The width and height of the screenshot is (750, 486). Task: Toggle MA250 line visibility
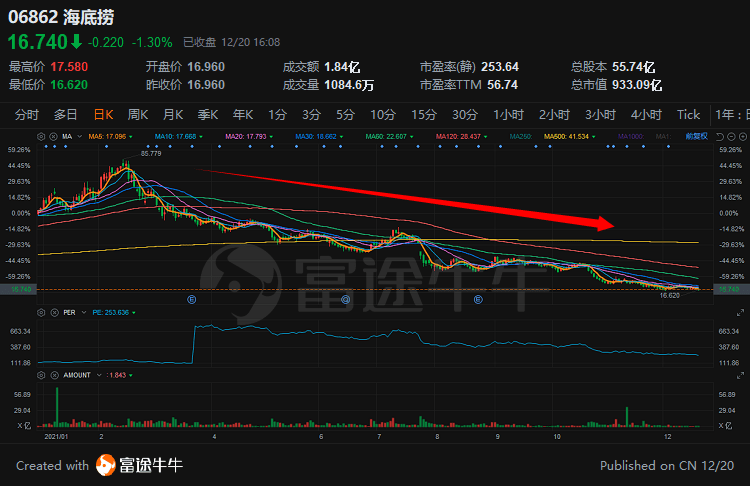520,137
